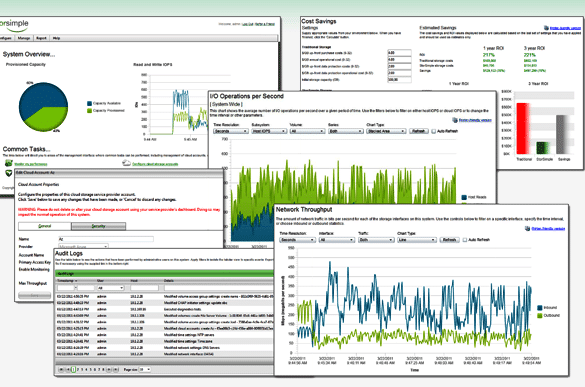Click the Details filter field in Audit Logs
585x387 pixels.
click(x=219, y=288)
